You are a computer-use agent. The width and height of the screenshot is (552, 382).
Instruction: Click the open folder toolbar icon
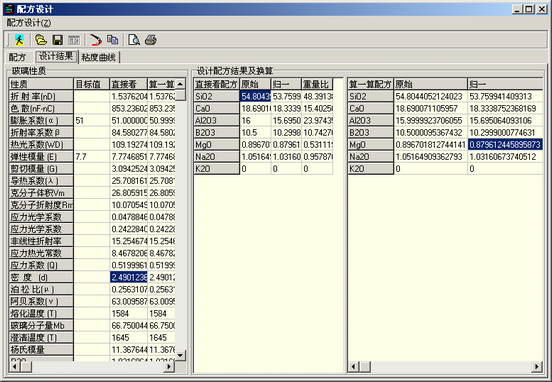coord(41,40)
